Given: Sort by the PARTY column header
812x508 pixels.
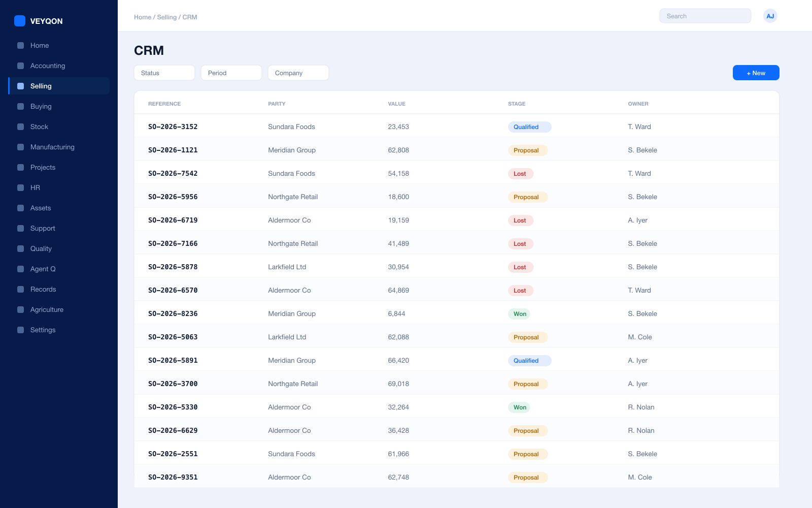Looking at the screenshot, I should click(x=277, y=104).
